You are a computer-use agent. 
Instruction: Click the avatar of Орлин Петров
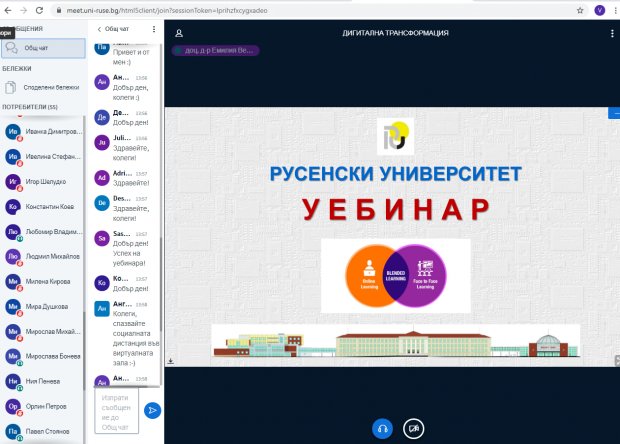pos(13,406)
